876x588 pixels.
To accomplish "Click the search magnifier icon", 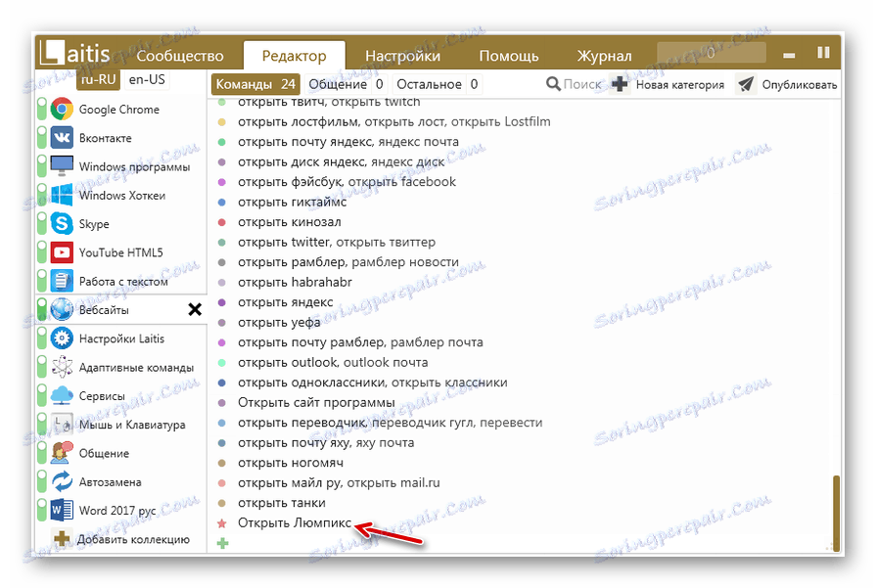I will pos(553,84).
